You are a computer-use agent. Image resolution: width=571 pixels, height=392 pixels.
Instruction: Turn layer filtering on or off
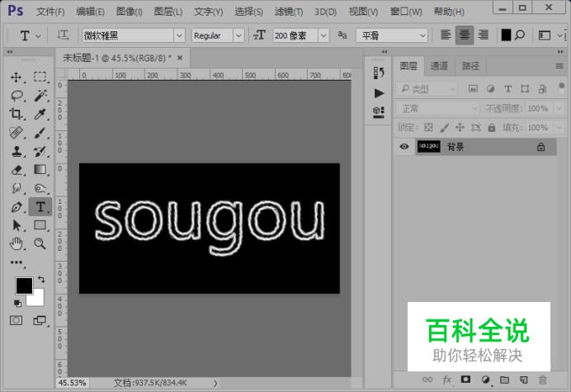tap(561, 87)
